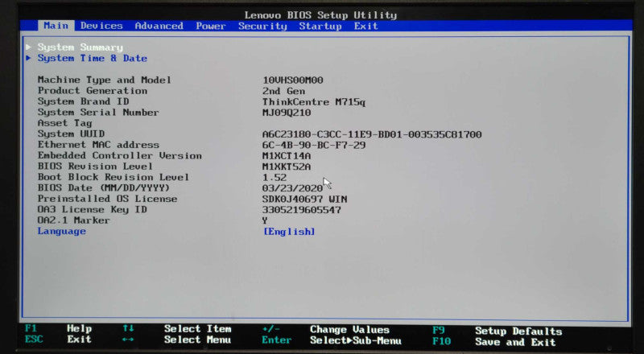Select ThinkCentre M715q value
The width and height of the screenshot is (644, 354).
pyautogui.click(x=314, y=102)
